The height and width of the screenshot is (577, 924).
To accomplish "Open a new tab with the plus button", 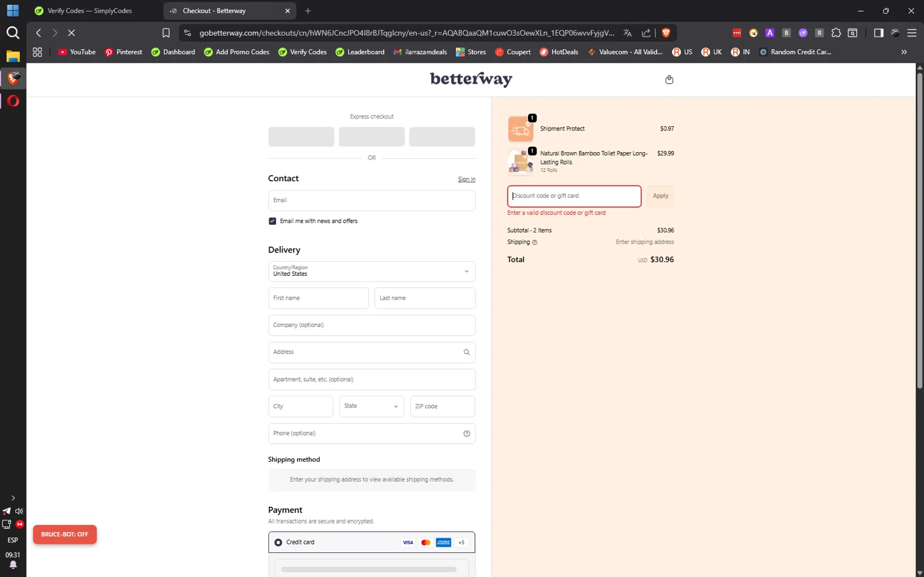I will tap(308, 10).
